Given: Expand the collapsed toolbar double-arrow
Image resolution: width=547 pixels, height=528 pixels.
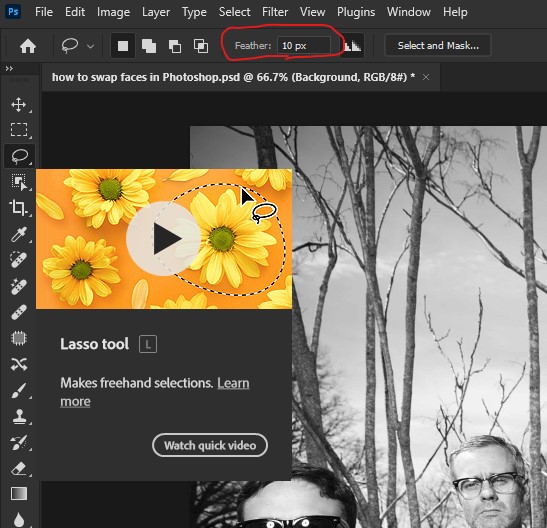Looking at the screenshot, I should pos(9,69).
